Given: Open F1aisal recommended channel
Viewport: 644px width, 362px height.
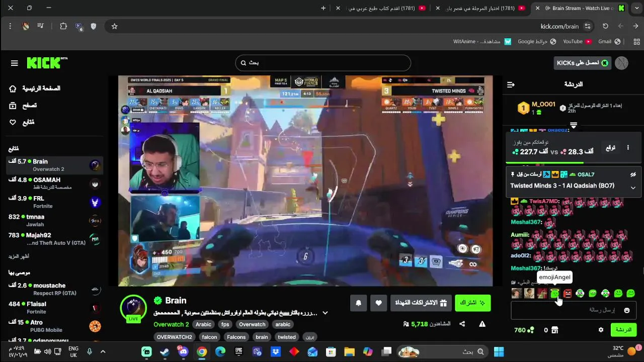Looking at the screenshot, I should [x=54, y=308].
